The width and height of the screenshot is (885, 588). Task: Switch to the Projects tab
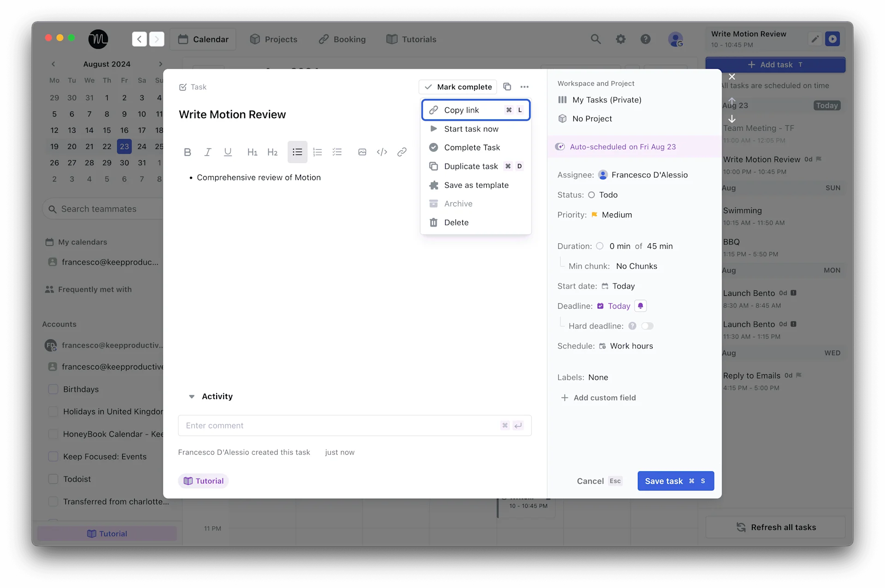274,39
